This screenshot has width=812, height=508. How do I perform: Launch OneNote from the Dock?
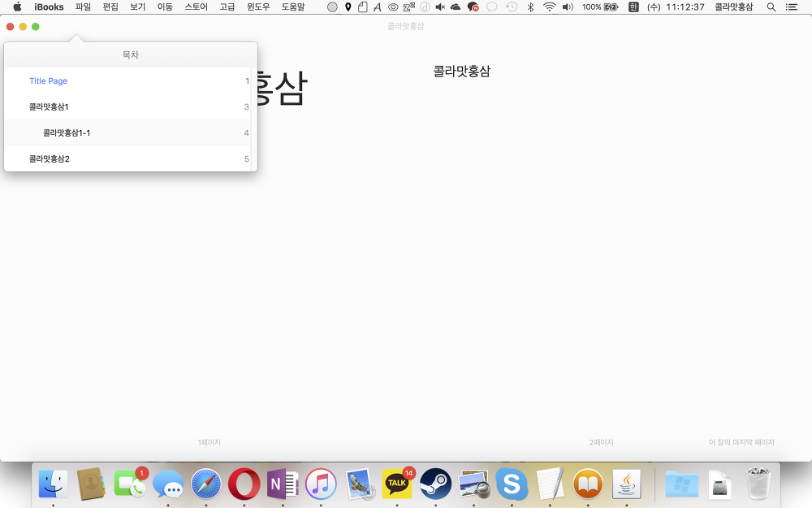[283, 485]
